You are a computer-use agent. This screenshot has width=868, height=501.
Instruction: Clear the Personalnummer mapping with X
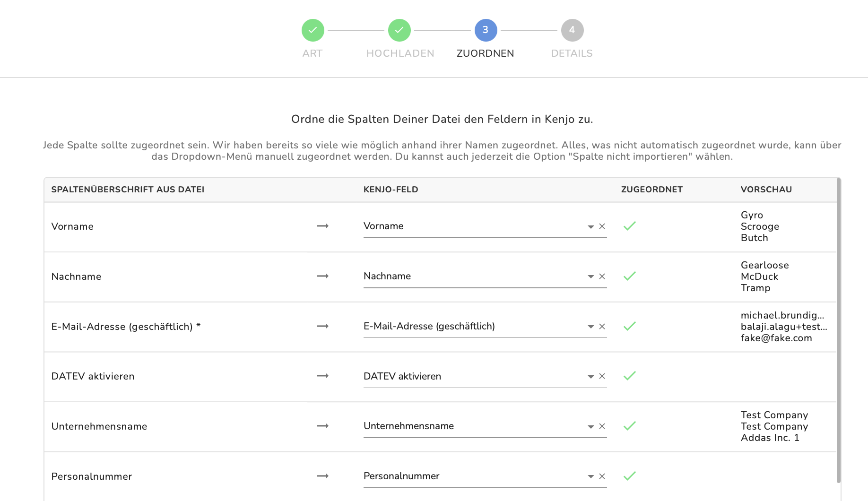pyautogui.click(x=602, y=476)
